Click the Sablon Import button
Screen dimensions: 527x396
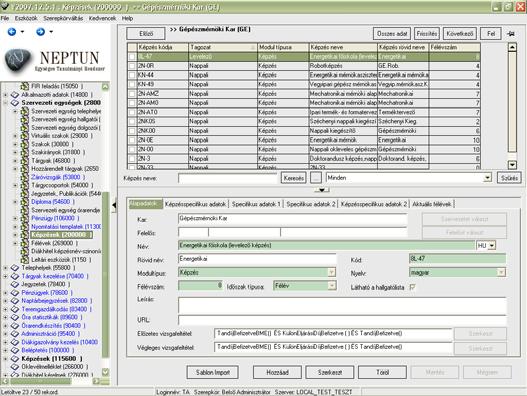click(x=213, y=372)
